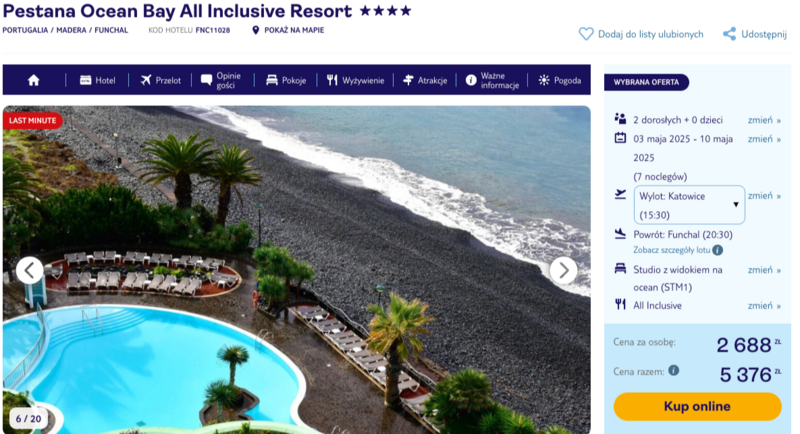Click the hotel pool gallery photo

(x=296, y=270)
